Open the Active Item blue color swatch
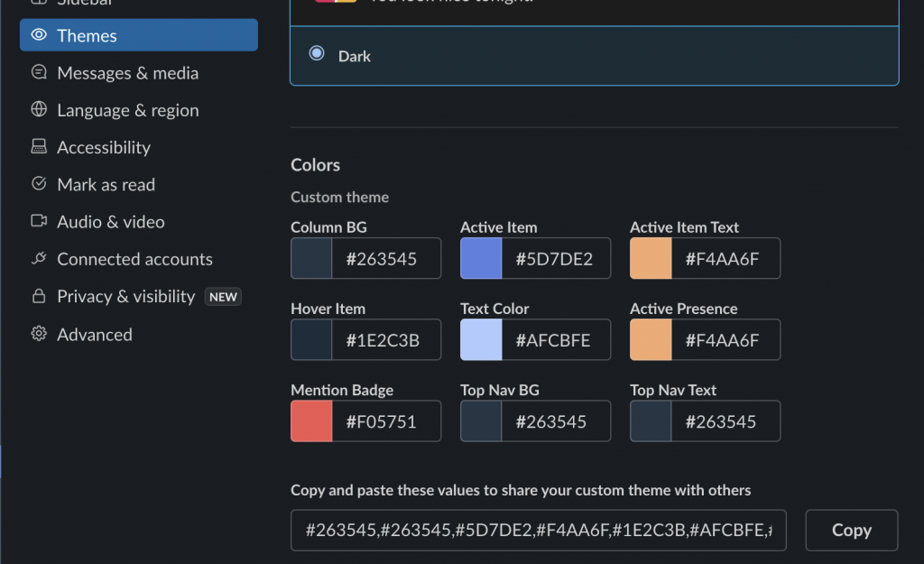Screen dimensions: 924x564 point(482,258)
